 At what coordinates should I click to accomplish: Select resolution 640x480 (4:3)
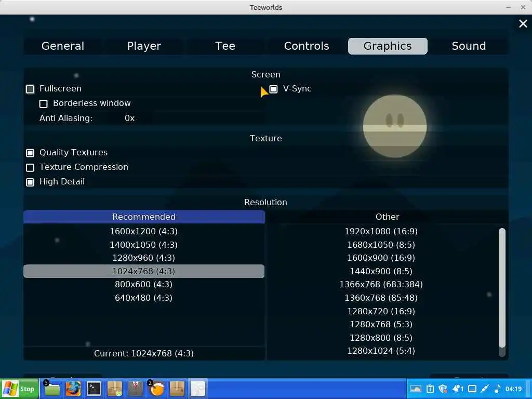click(144, 298)
